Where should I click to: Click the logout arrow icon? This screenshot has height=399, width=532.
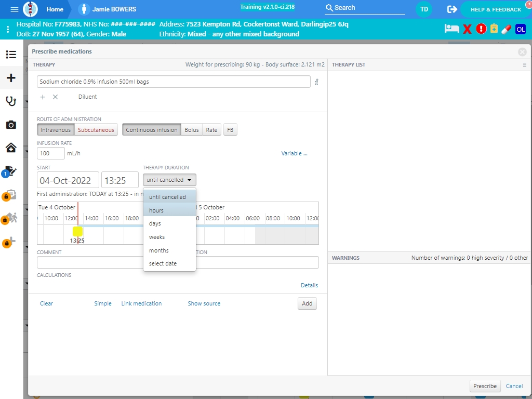(452, 9)
